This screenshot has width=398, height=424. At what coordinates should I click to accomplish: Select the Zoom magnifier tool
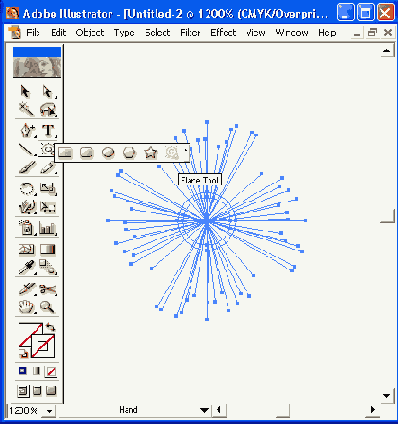tap(48, 307)
